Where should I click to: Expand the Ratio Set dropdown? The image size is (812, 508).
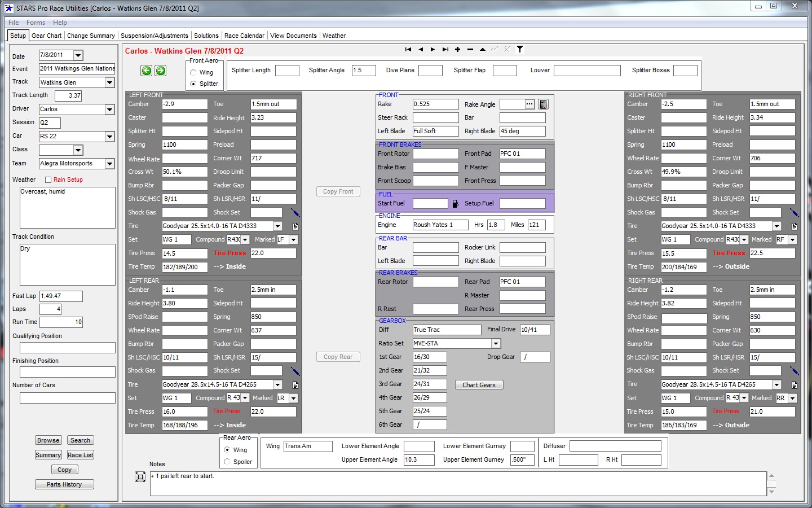496,344
